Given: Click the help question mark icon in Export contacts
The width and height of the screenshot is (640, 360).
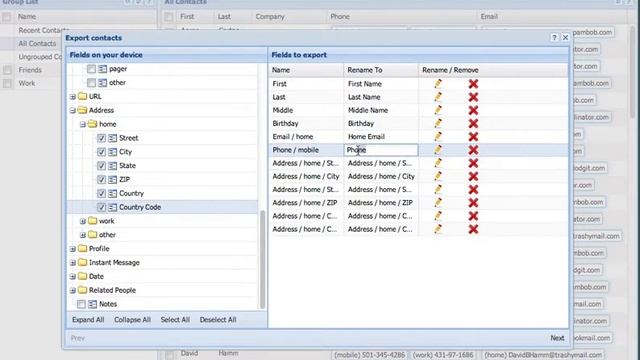Looking at the screenshot, I should (554, 38).
